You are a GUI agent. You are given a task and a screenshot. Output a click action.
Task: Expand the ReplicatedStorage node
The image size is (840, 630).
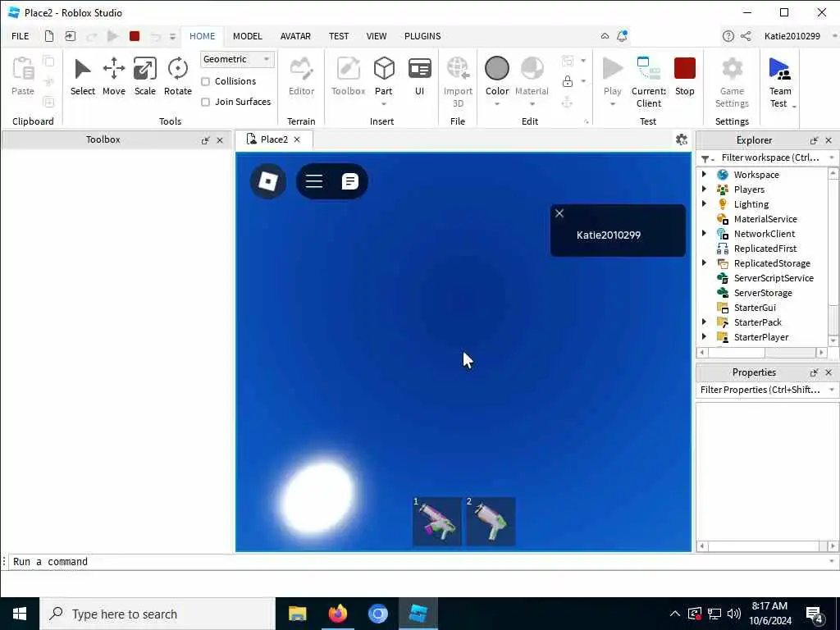pos(704,262)
